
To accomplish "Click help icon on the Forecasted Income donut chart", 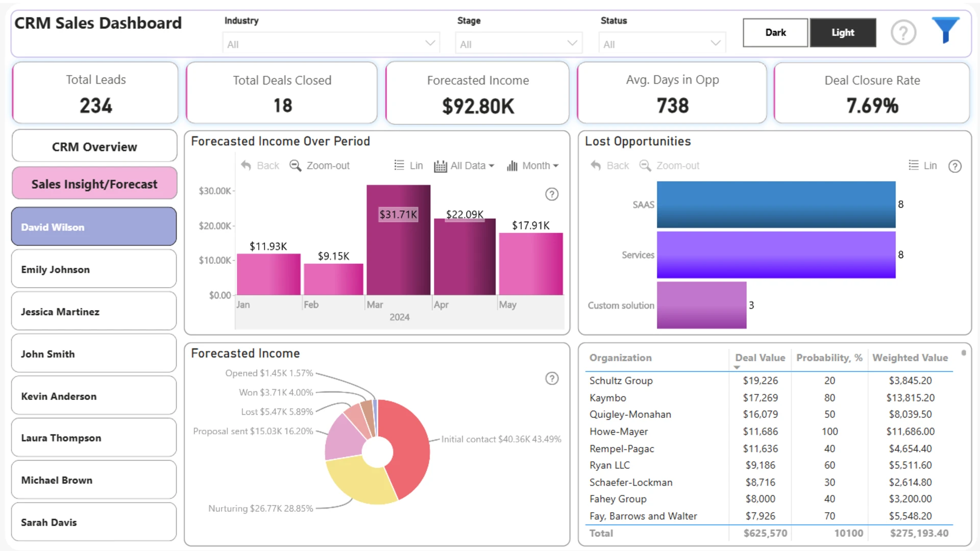I will click(552, 379).
